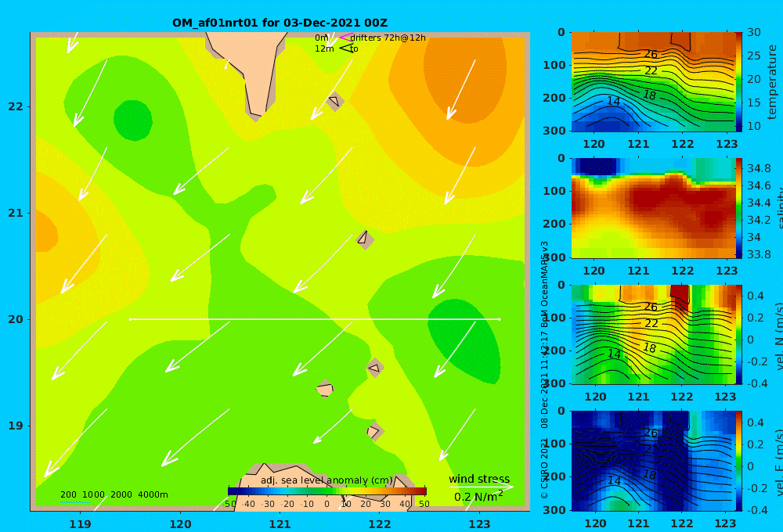Screen dimensions: 783x532
Task: Click the white transect line at 20°N
Action: coord(315,319)
